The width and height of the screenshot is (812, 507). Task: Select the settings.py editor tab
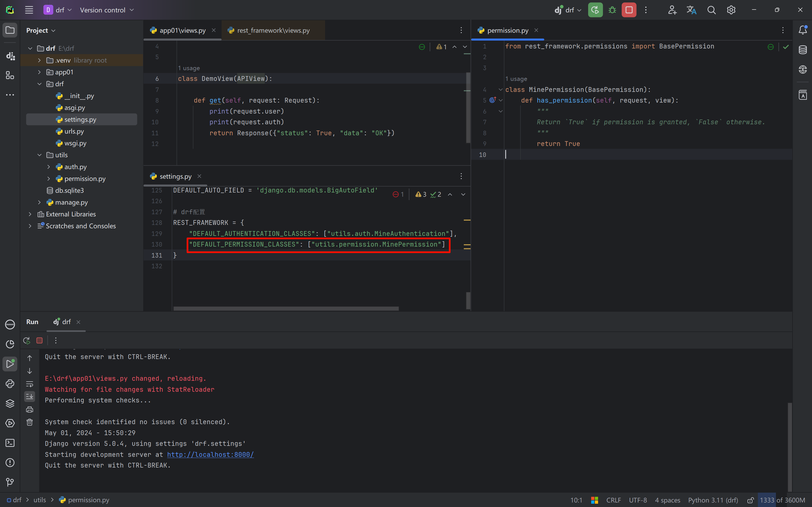[x=175, y=176]
